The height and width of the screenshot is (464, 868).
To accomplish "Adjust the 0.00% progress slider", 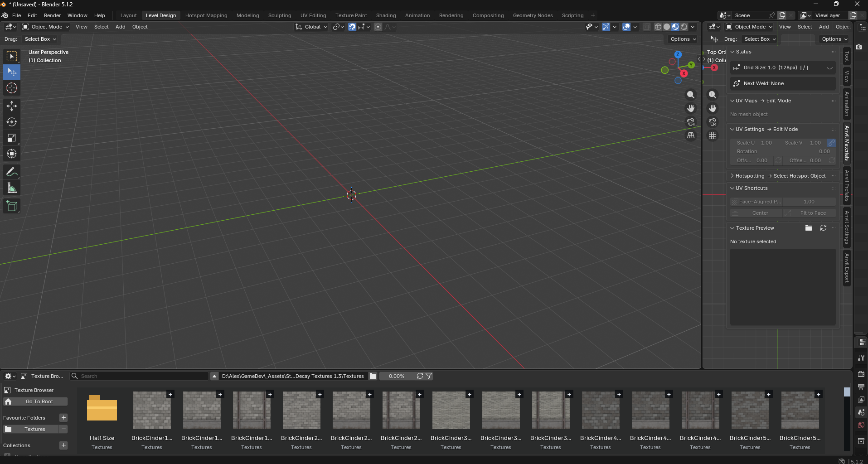I will point(397,376).
